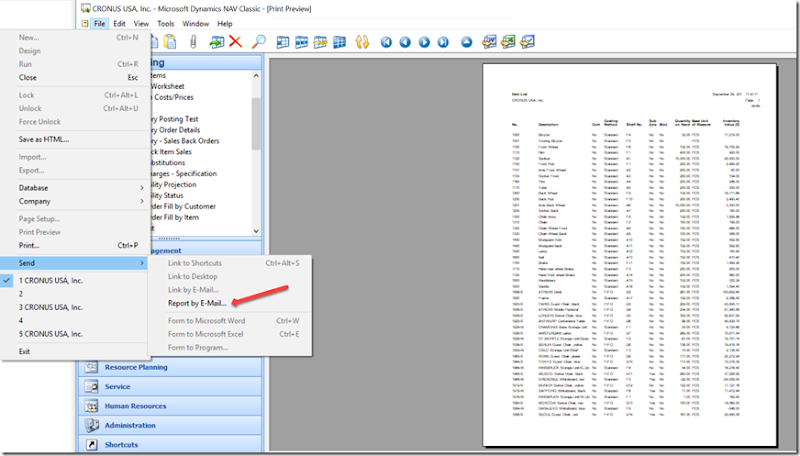Open Human Resources navigation pane button
The width and height of the screenshot is (800, 456).
click(170, 406)
